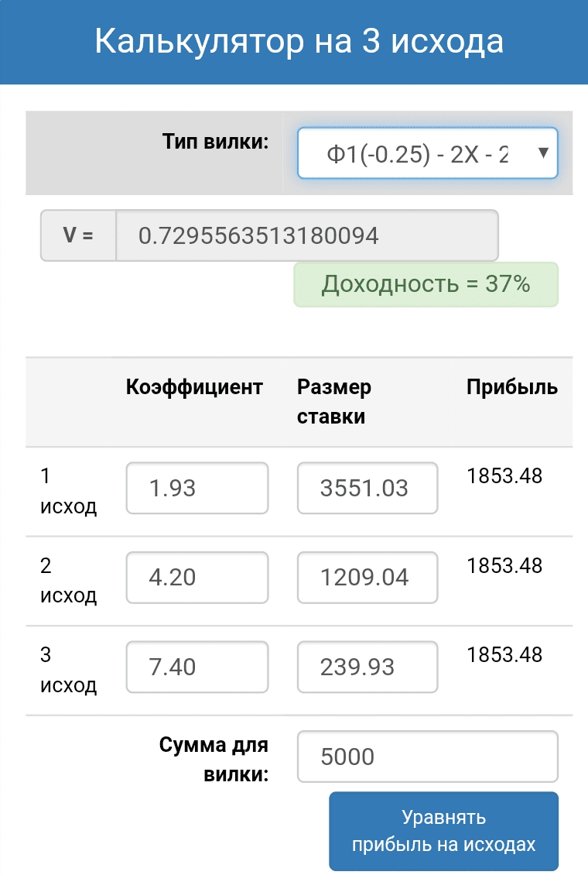The width and height of the screenshot is (588, 875).
Task: Click the "V =" label box
Action: pos(78,235)
